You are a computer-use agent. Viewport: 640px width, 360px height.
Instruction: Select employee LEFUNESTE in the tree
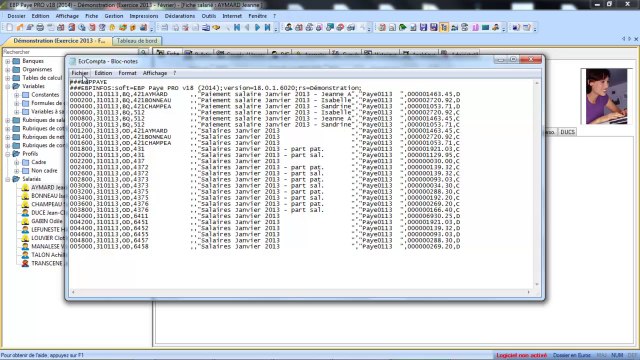48,229
